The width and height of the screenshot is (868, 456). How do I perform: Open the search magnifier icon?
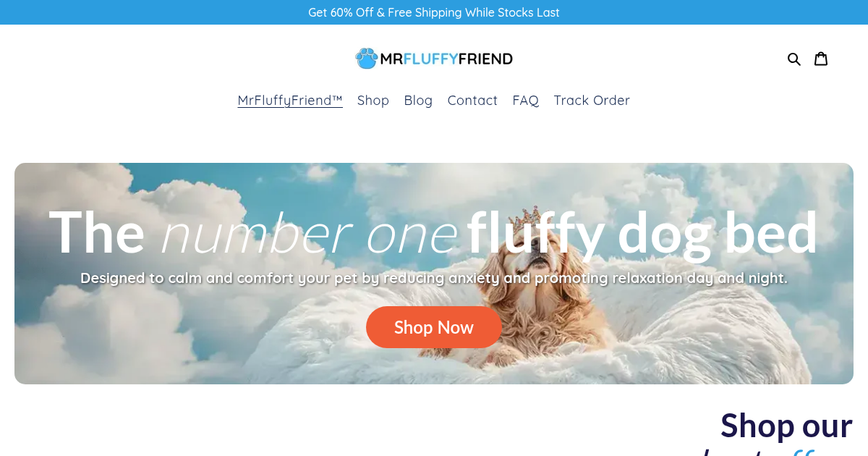tap(793, 59)
